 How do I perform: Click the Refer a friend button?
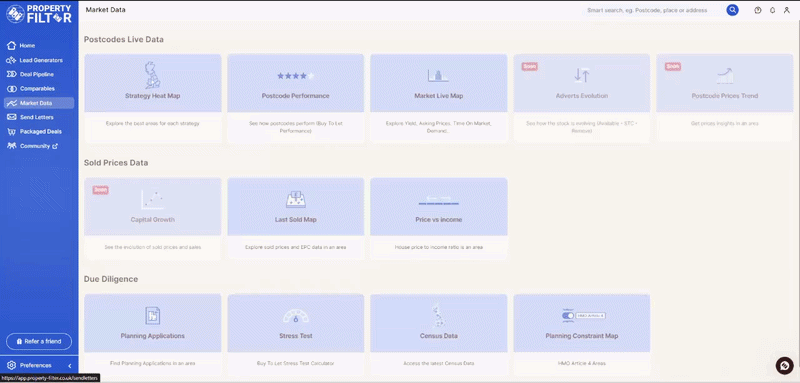pos(39,341)
